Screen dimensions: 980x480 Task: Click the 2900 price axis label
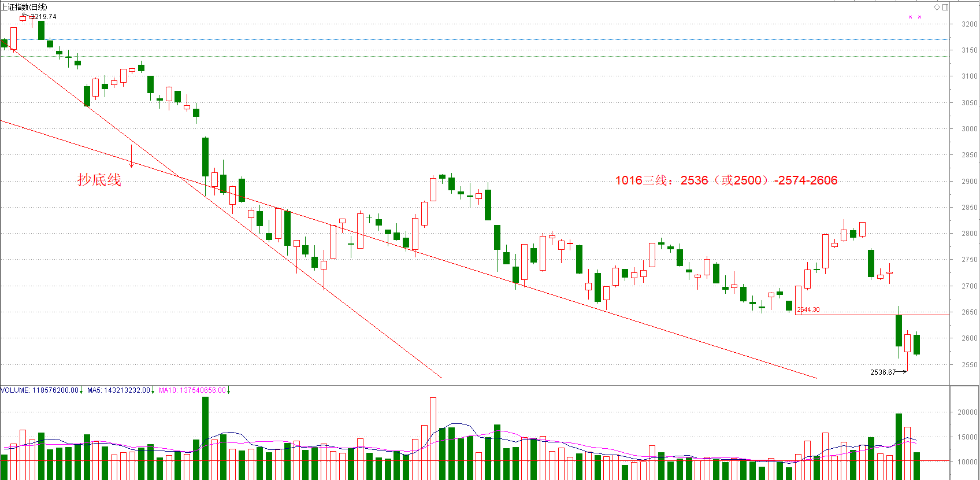(970, 182)
